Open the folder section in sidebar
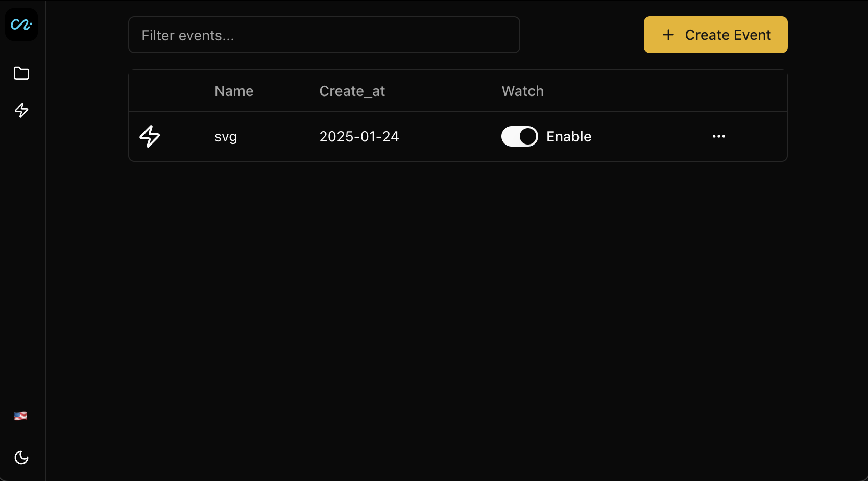868x481 pixels. [x=21, y=74]
